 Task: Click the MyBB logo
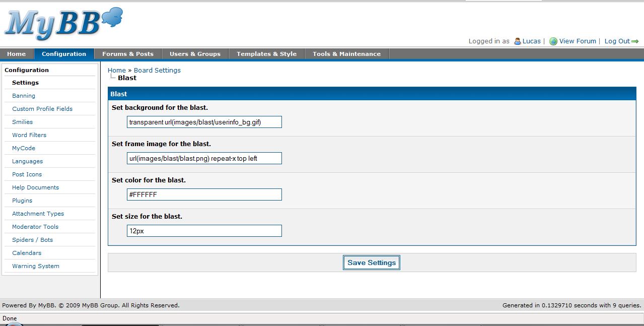click(63, 24)
